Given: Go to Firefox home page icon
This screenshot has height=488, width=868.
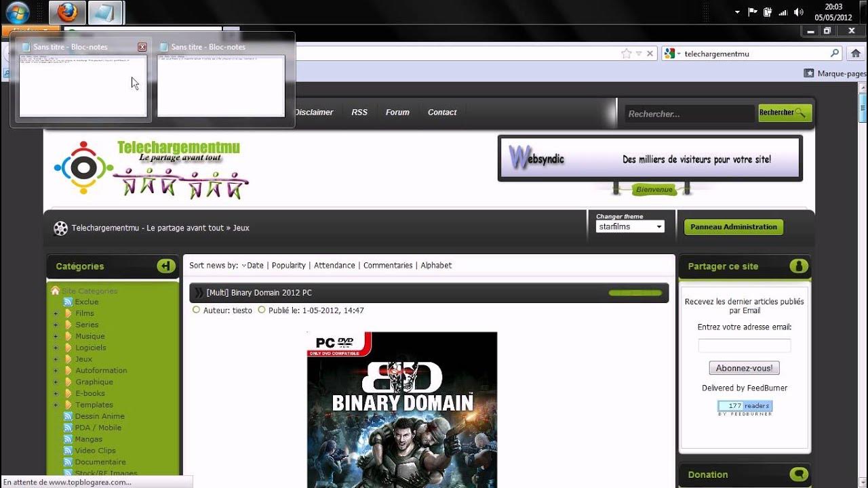Looking at the screenshot, I should 855,53.
